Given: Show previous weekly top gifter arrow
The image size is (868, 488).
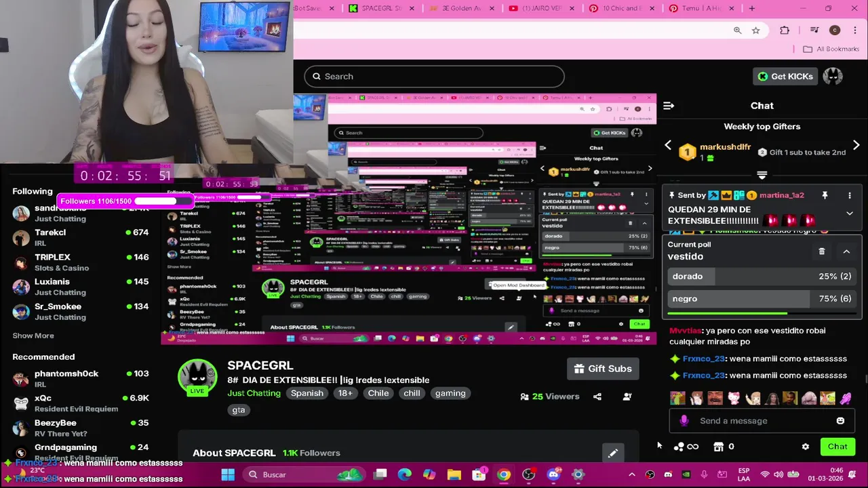Looking at the screenshot, I should [668, 145].
